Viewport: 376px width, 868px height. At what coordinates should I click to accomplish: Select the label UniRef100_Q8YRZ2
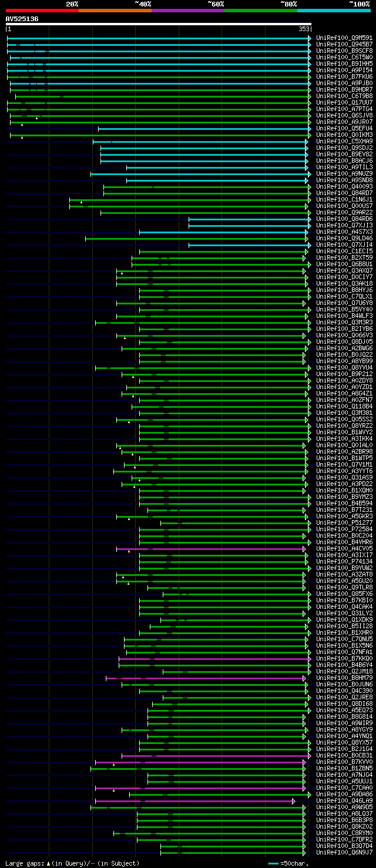344,426
